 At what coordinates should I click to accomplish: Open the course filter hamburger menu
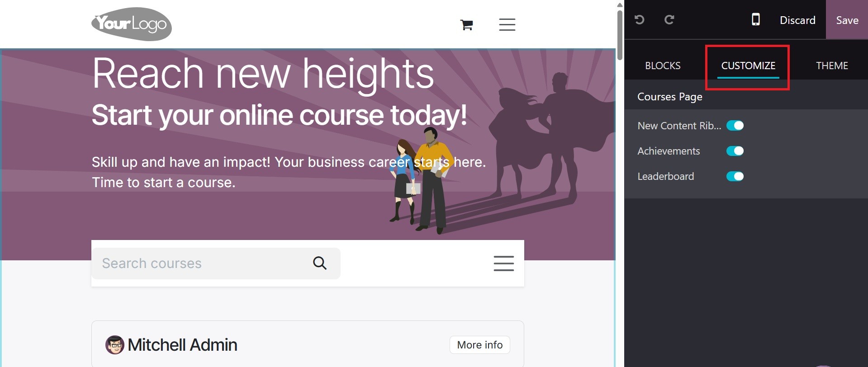(503, 263)
